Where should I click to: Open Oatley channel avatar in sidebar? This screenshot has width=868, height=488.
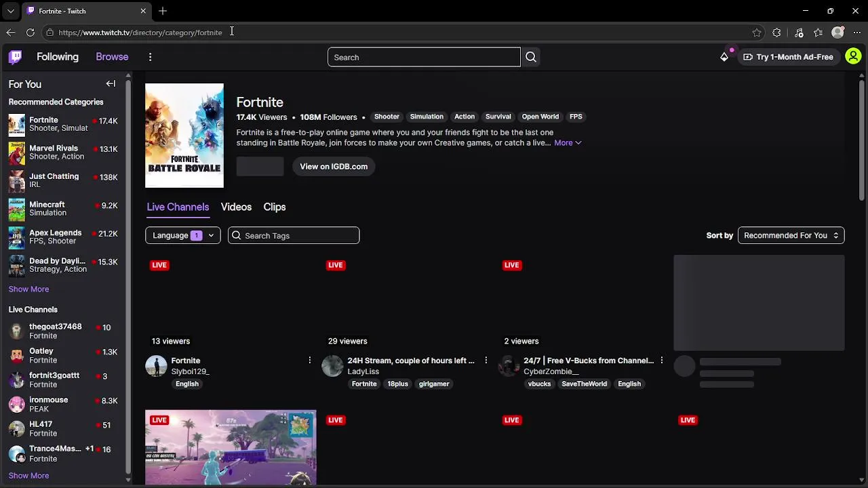pyautogui.click(x=17, y=356)
